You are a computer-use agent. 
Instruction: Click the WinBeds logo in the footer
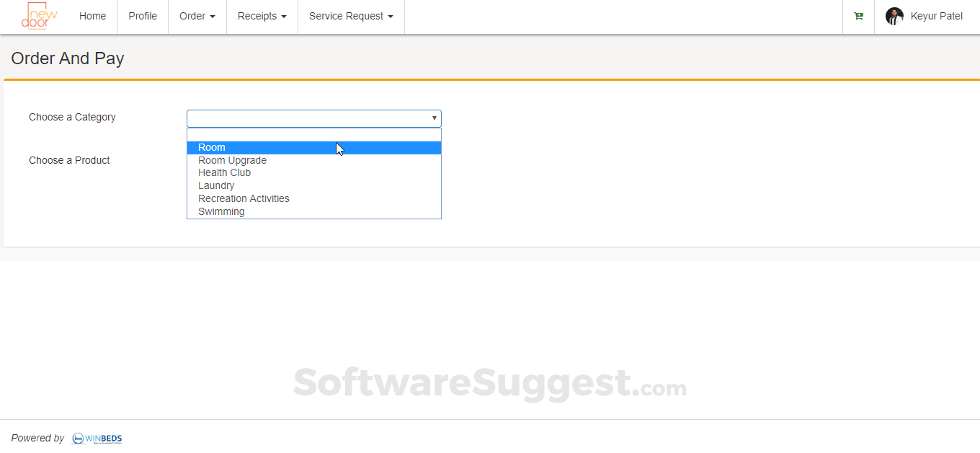[x=96, y=439]
